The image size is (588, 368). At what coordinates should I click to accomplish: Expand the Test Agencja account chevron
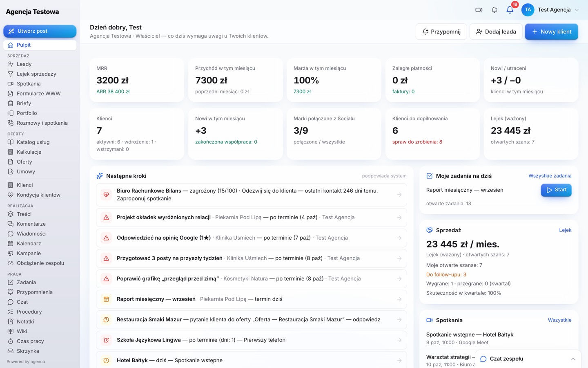point(577,10)
